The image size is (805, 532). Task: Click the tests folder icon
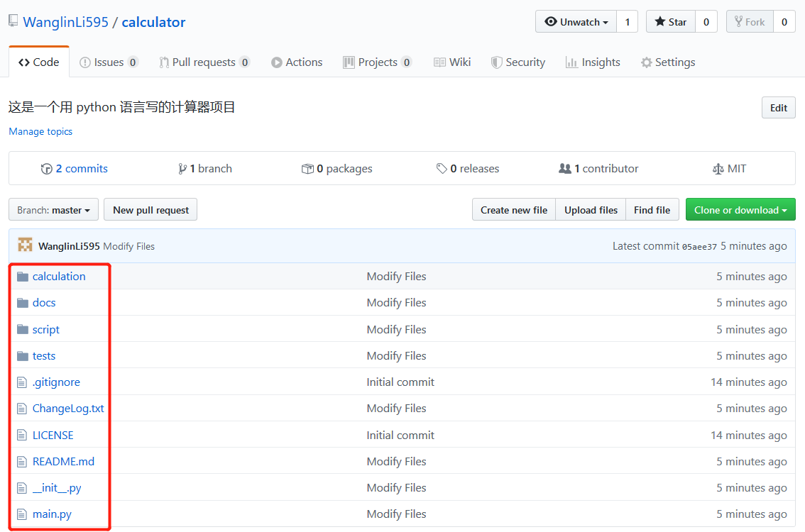click(x=23, y=355)
